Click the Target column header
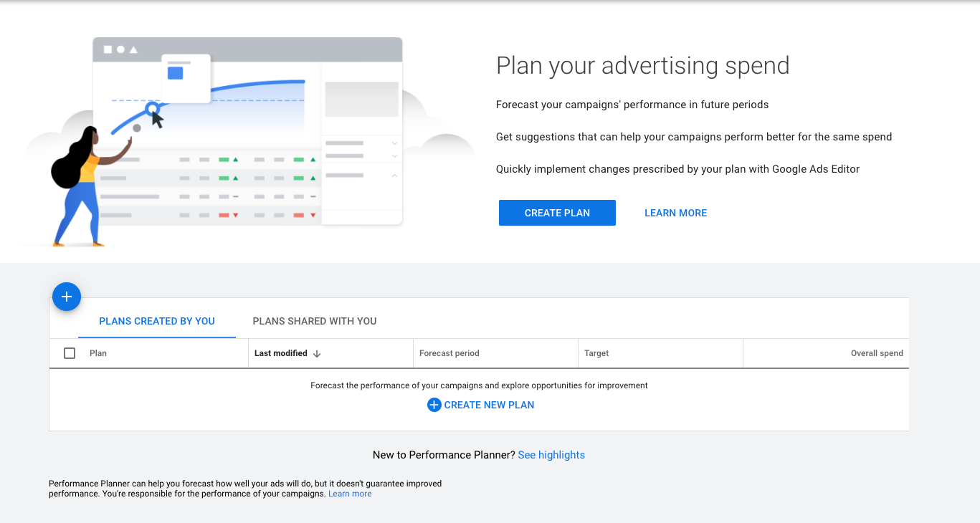Screen dimensions: 980x523 596,353
